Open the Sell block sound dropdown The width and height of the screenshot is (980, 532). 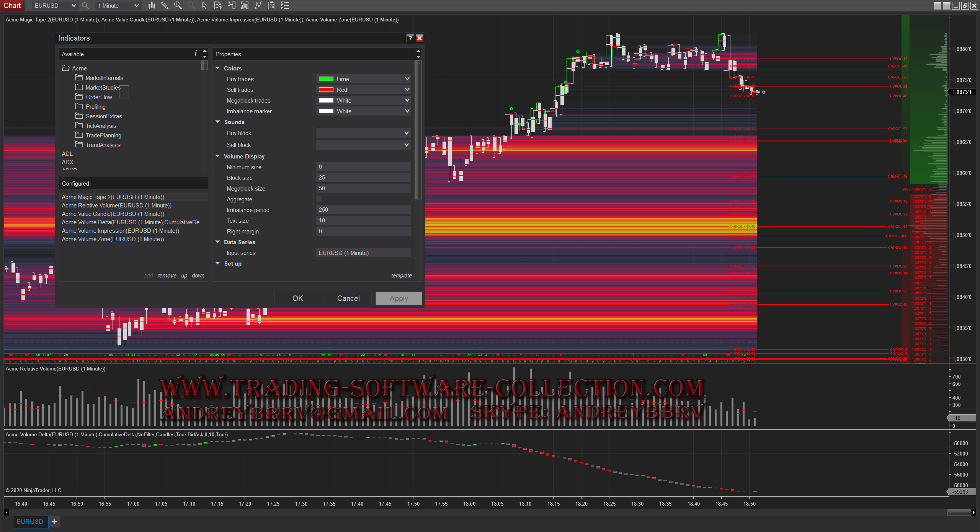(x=364, y=145)
